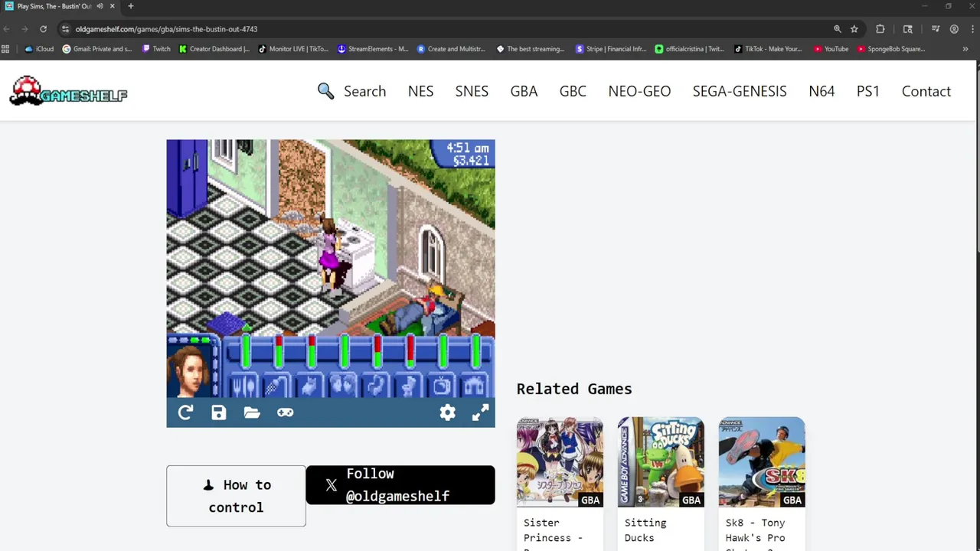The height and width of the screenshot is (551, 980).
Task: Click the Sitting Ducks title link
Action: [645, 530]
